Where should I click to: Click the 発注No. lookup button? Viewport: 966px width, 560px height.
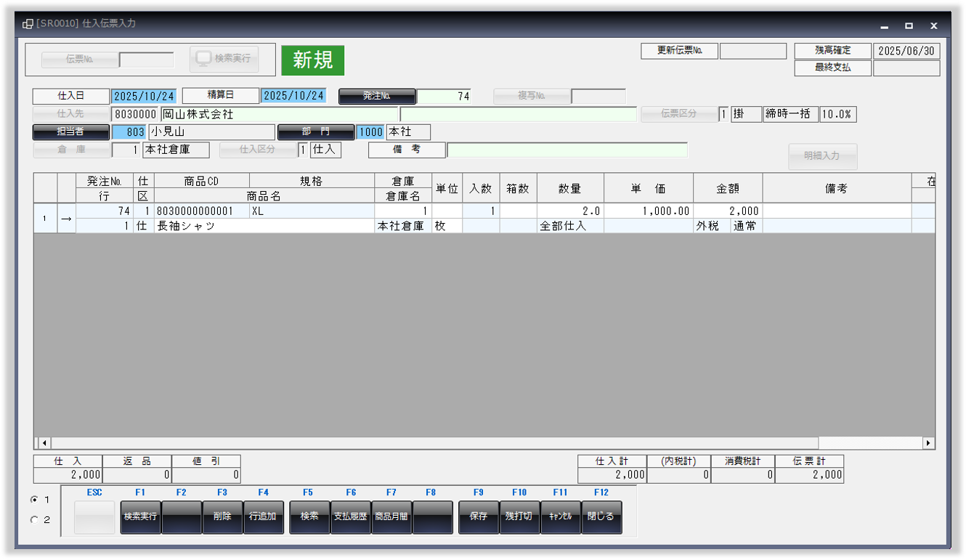pos(377,97)
